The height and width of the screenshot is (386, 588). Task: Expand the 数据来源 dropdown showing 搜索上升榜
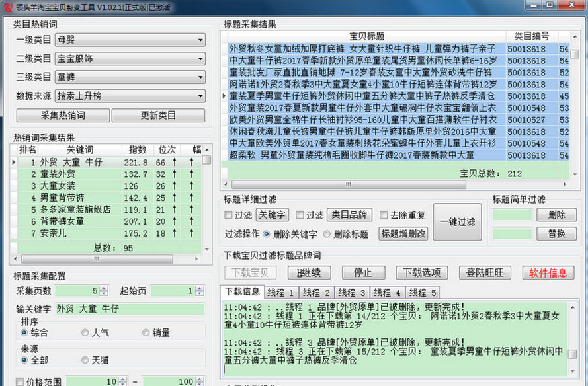130,95
